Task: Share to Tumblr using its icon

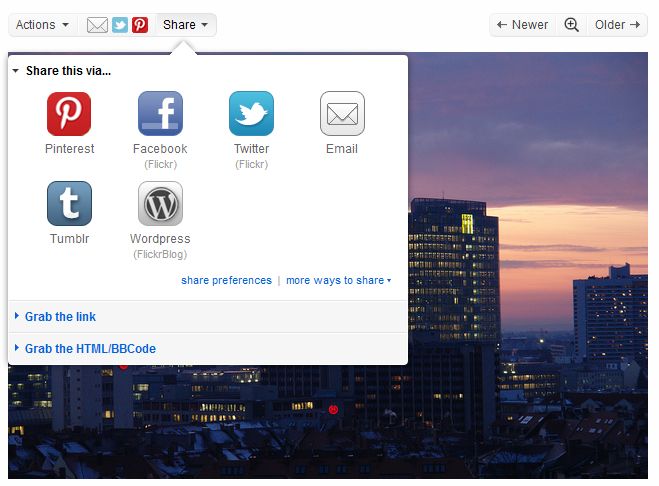Action: (x=69, y=204)
